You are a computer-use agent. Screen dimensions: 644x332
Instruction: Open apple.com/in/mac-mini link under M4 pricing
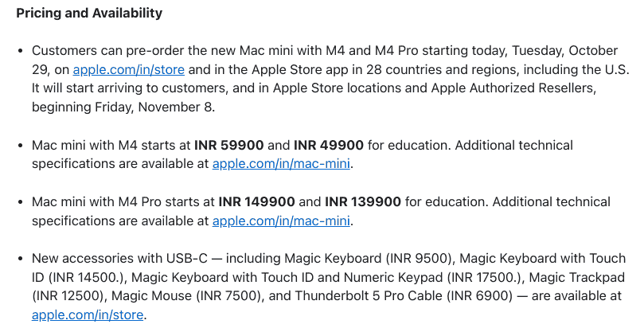click(282, 164)
